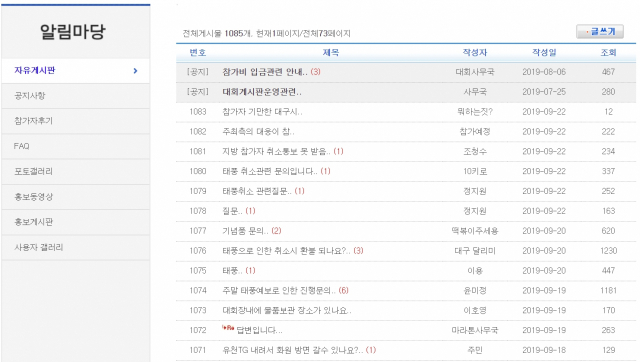Open notice post 대회게시판운영관련
The height and width of the screenshot is (362, 640).
262,92
